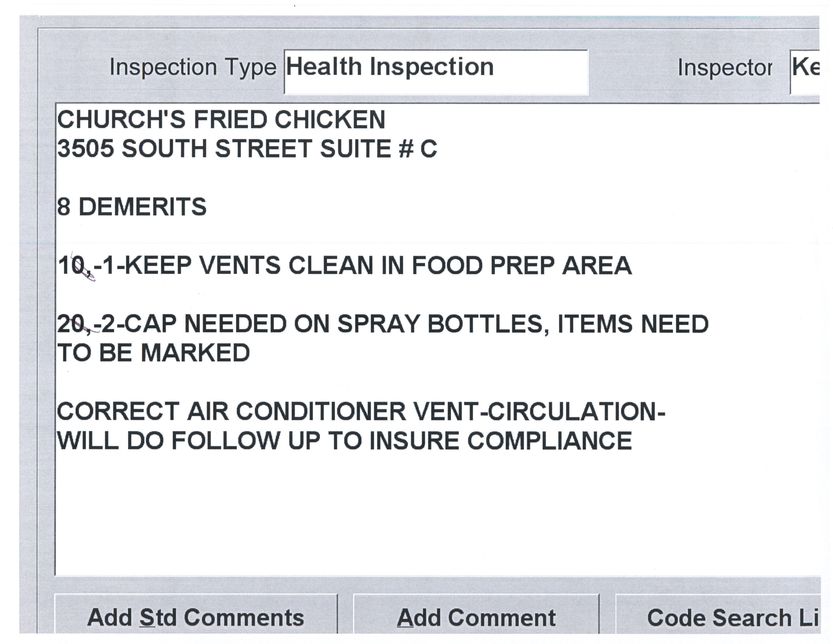Click the 3505 SOUTH STREET address line
833x644 pixels.
[x=247, y=148]
